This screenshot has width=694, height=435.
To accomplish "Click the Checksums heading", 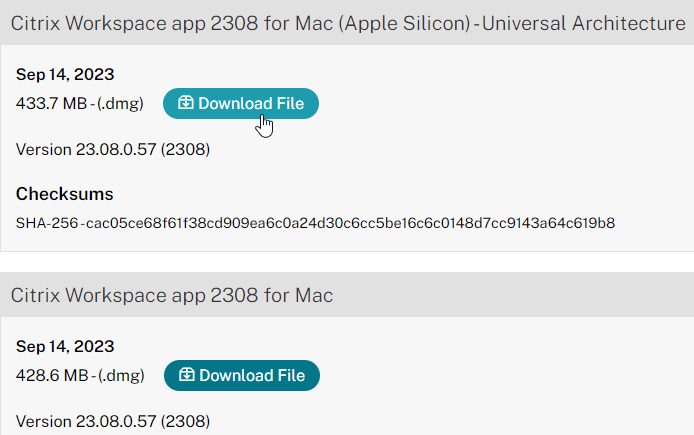I will [x=65, y=194].
